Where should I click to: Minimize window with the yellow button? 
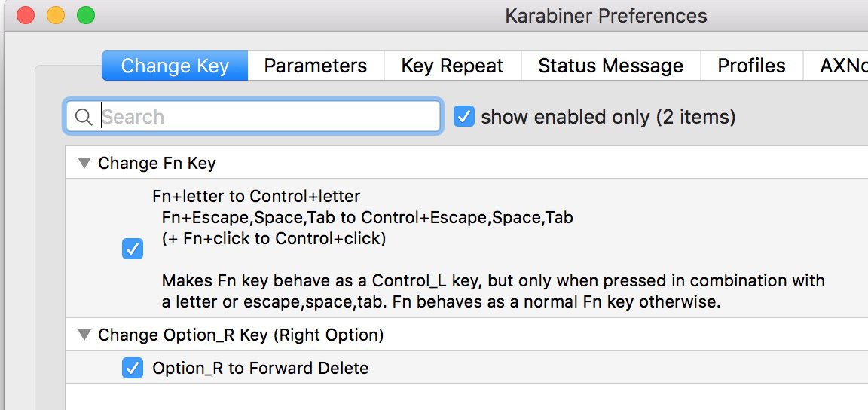click(56, 15)
